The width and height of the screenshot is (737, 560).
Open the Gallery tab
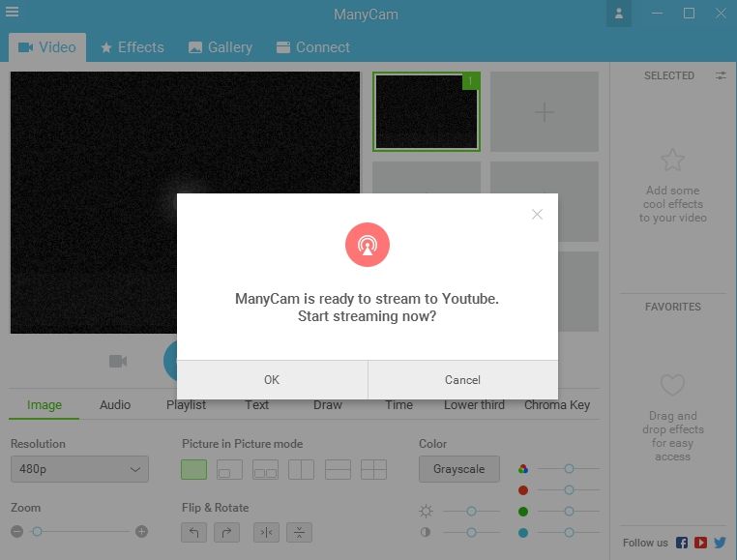[221, 47]
